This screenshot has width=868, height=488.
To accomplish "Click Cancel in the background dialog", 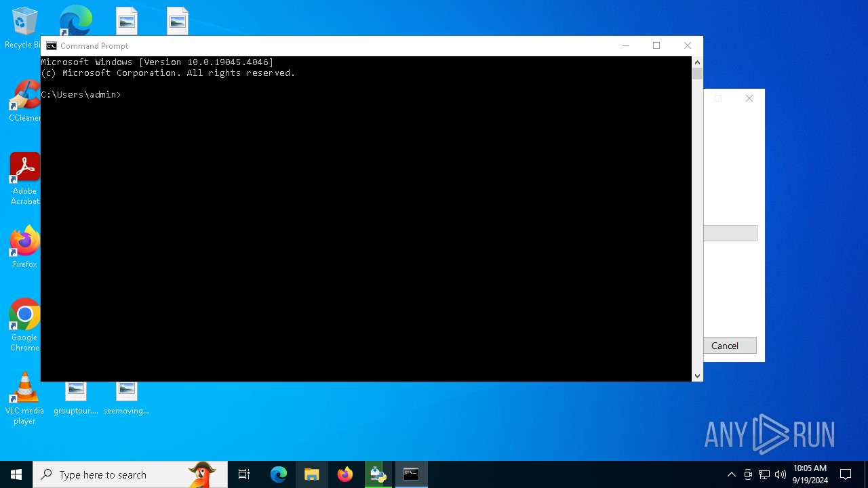I will [x=730, y=346].
